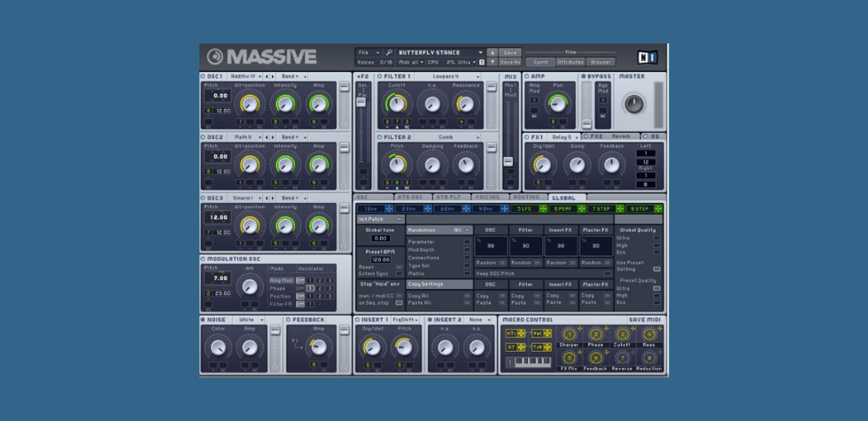The image size is (868, 421).
Task: Click the Init Patch button
Action: coord(380,220)
